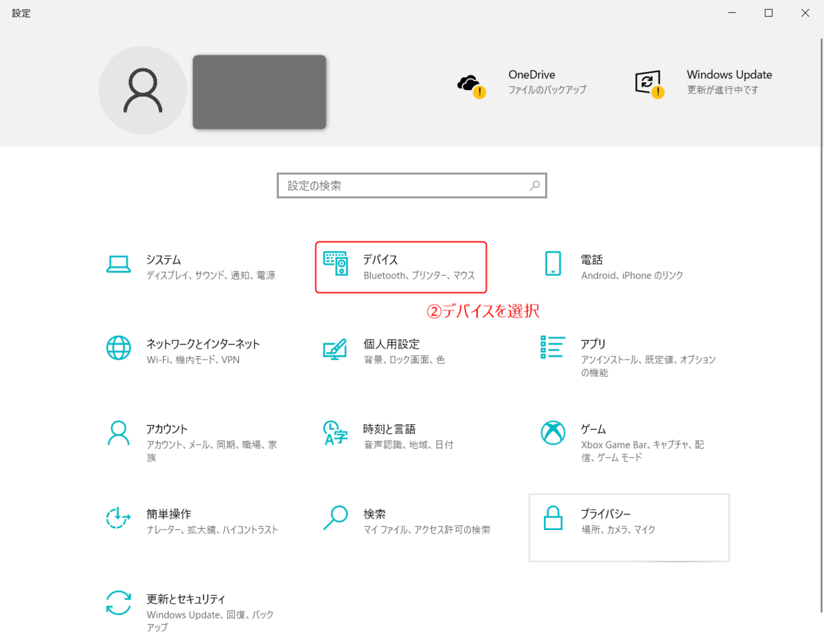
Task: Select the システム category title
Action: coord(163,260)
